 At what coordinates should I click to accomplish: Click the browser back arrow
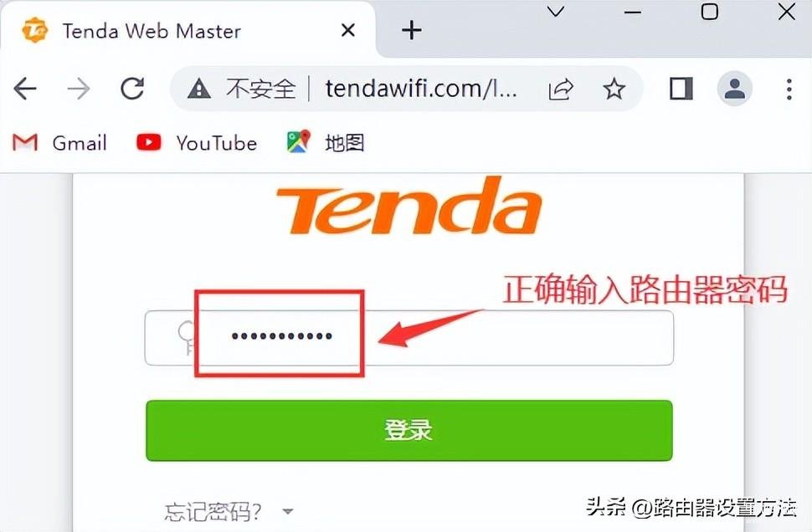(x=25, y=89)
